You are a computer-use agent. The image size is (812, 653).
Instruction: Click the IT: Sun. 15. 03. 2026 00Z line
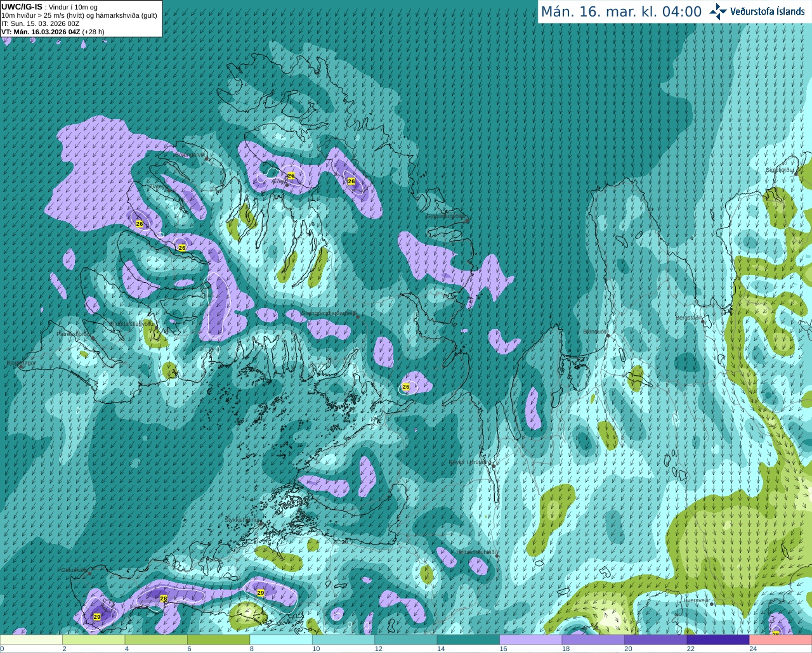click(x=41, y=23)
